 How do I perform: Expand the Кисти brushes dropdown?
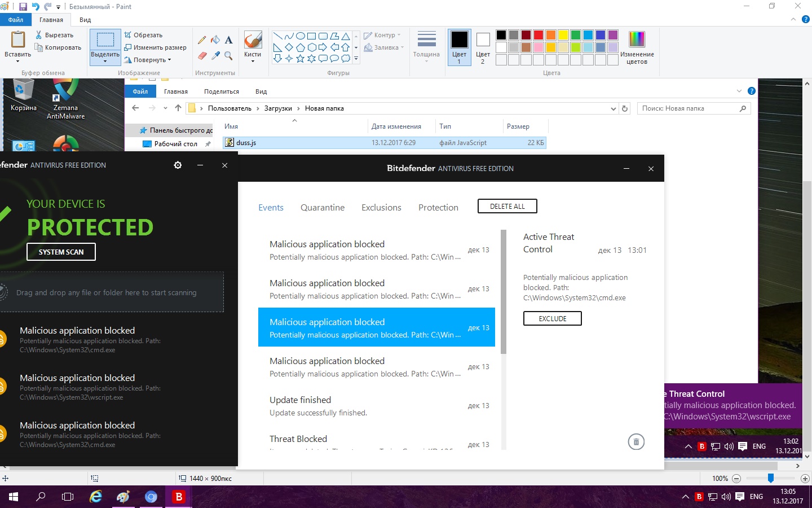[x=253, y=61]
